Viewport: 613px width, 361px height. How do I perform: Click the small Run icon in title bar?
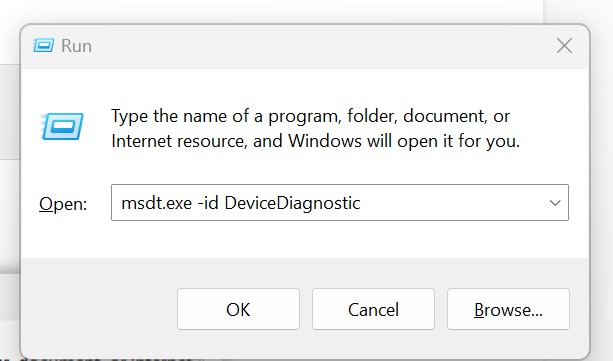43,46
